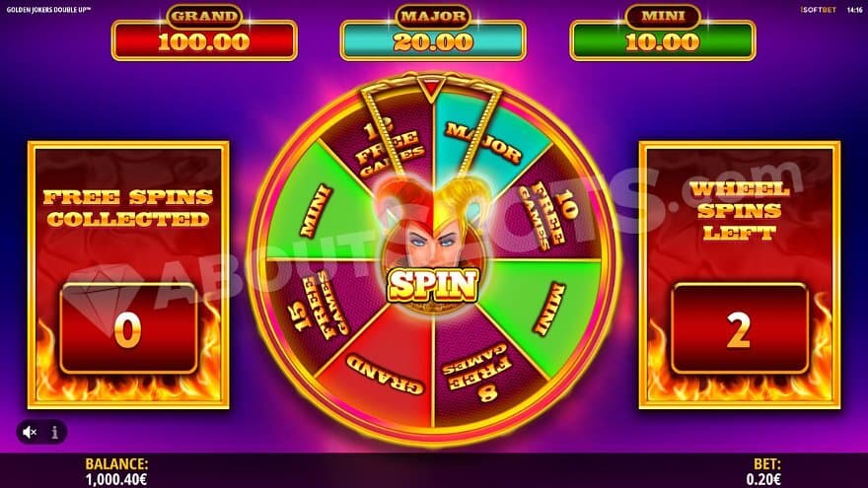Click the red GRAND wheel segment
This screenshot has height=488, width=868.
point(384,372)
